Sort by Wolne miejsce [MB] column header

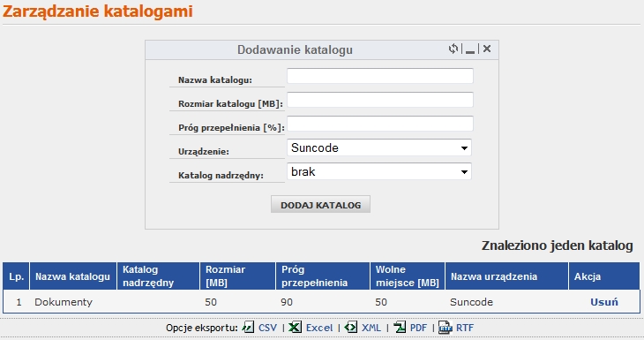click(408, 276)
